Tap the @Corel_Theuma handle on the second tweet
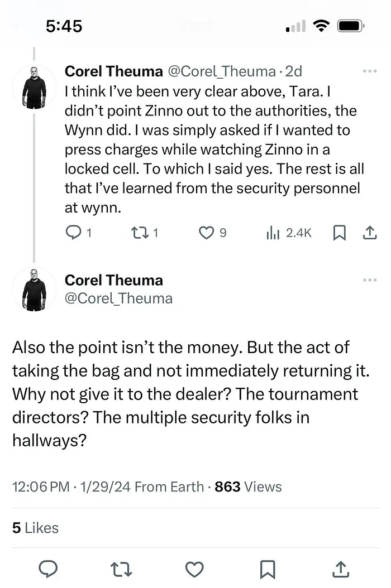The image size is (391, 588). point(118,298)
